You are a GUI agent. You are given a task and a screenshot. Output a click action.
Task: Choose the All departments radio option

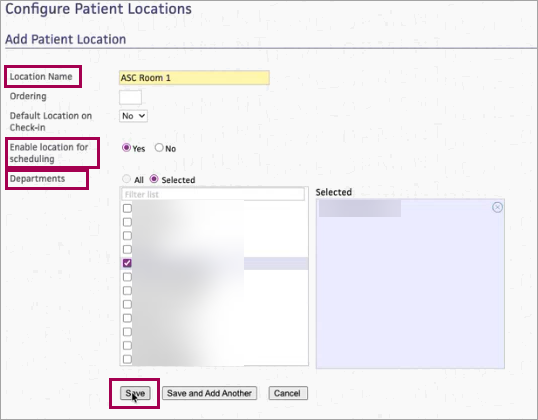(127, 179)
